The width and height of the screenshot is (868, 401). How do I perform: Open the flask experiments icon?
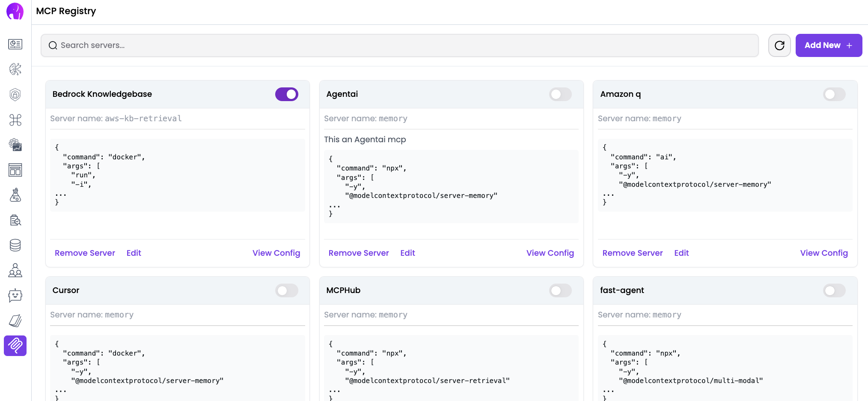pyautogui.click(x=15, y=195)
